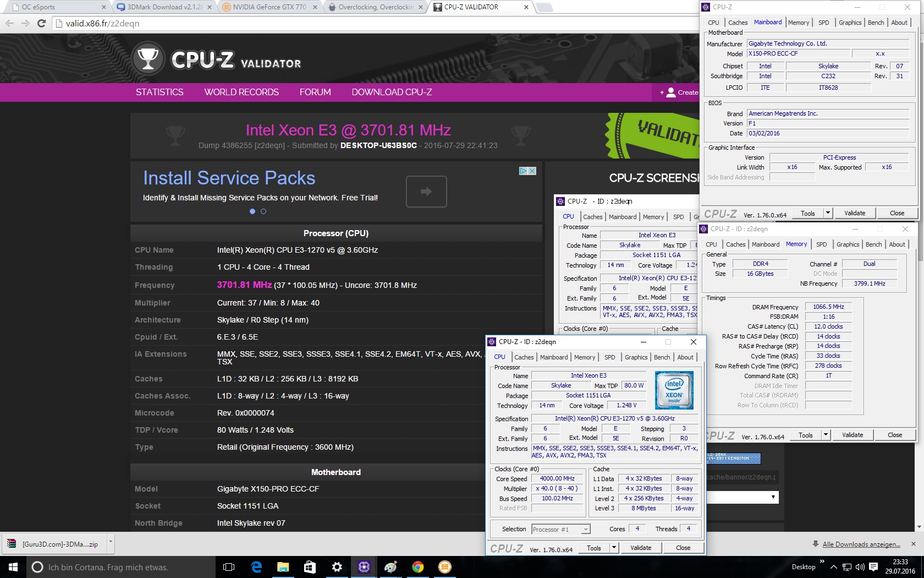The height and width of the screenshot is (578, 924).
Task: Click the Cortana search box
Action: coord(120,567)
